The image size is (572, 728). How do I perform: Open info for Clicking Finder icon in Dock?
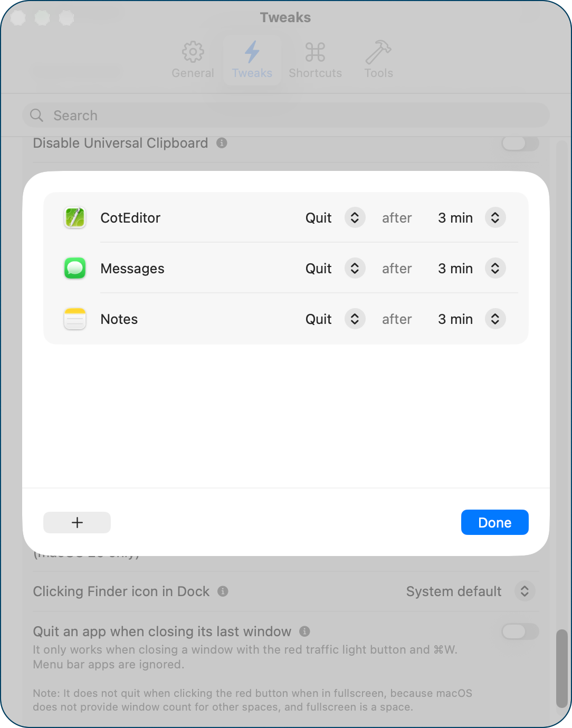click(222, 591)
